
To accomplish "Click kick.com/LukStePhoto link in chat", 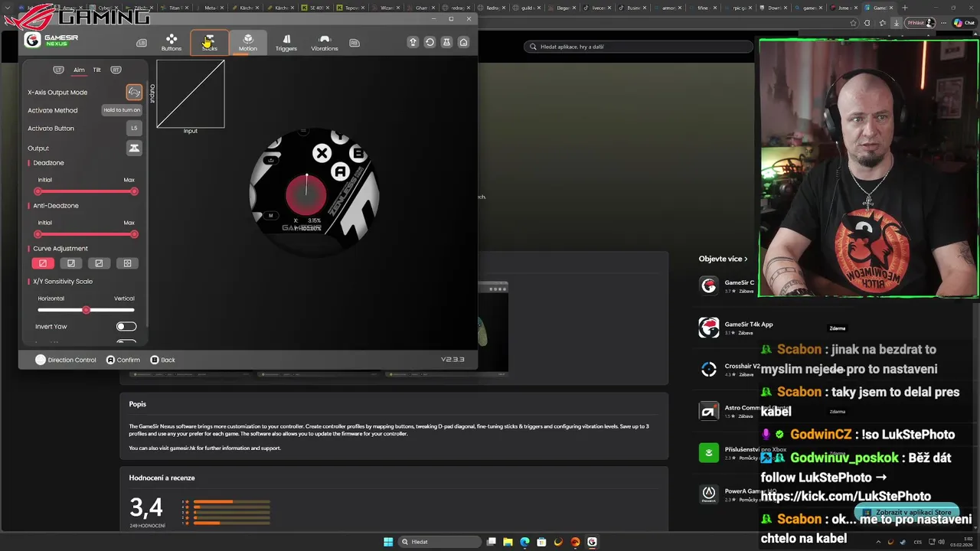I will [x=846, y=496].
